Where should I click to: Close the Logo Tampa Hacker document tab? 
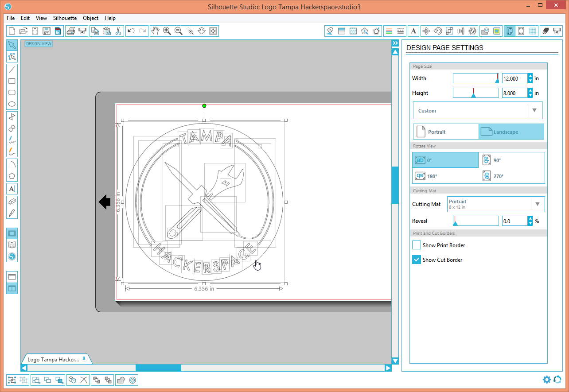84,359
